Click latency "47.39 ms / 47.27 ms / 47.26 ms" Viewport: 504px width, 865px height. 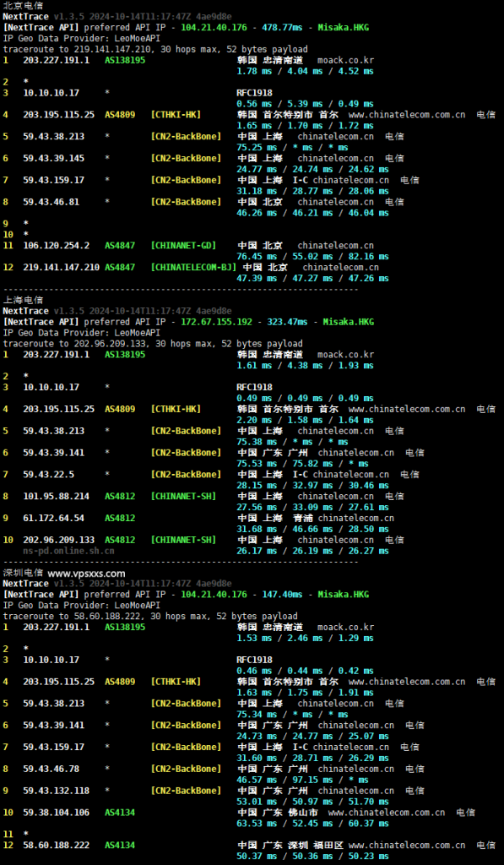click(312, 278)
